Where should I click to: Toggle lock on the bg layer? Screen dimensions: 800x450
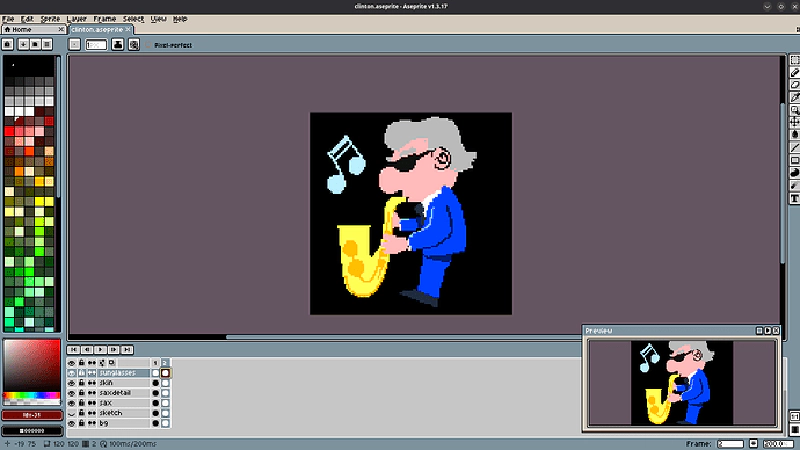(81, 424)
